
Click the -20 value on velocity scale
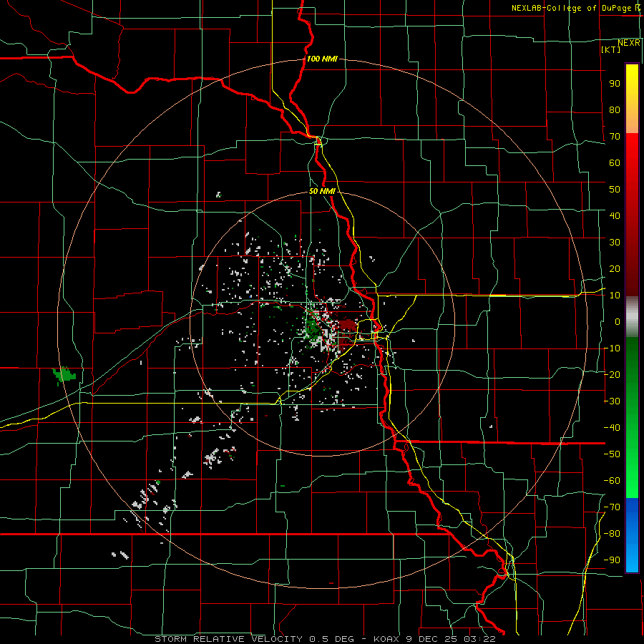click(x=612, y=374)
